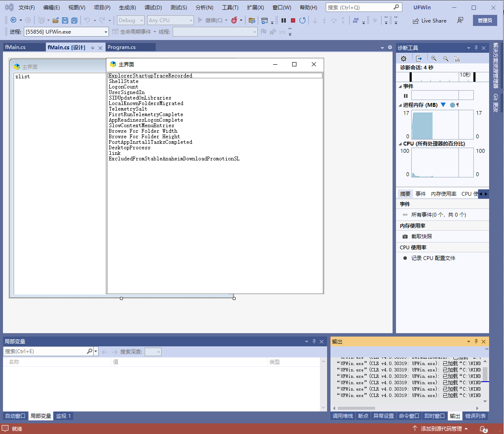The height and width of the screenshot is (434, 504).
Task: Click the take snapshot camera icon
Action: tap(405, 237)
